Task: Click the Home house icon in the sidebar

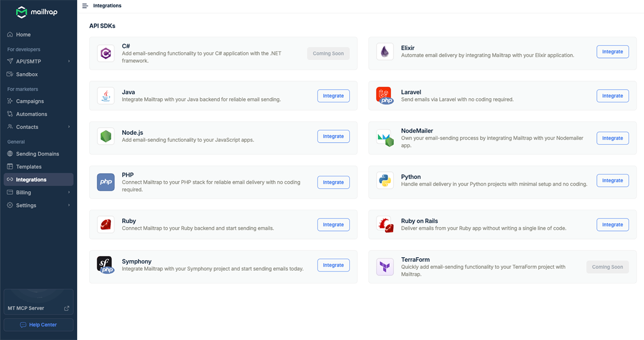Action: click(x=10, y=35)
